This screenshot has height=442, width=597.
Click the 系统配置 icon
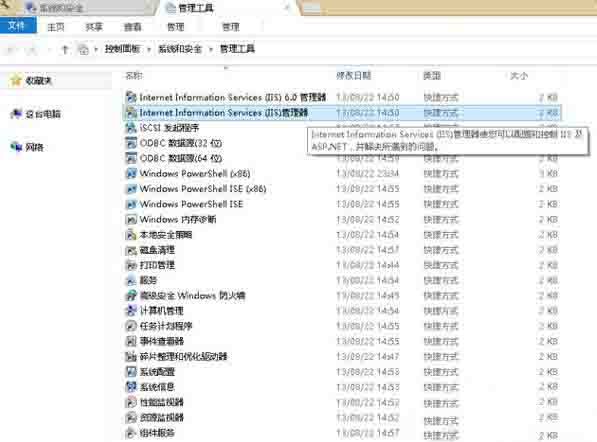(131, 372)
